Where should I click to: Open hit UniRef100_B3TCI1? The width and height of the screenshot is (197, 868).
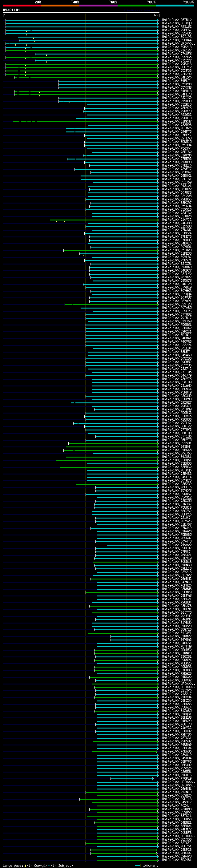tap(177, 816)
